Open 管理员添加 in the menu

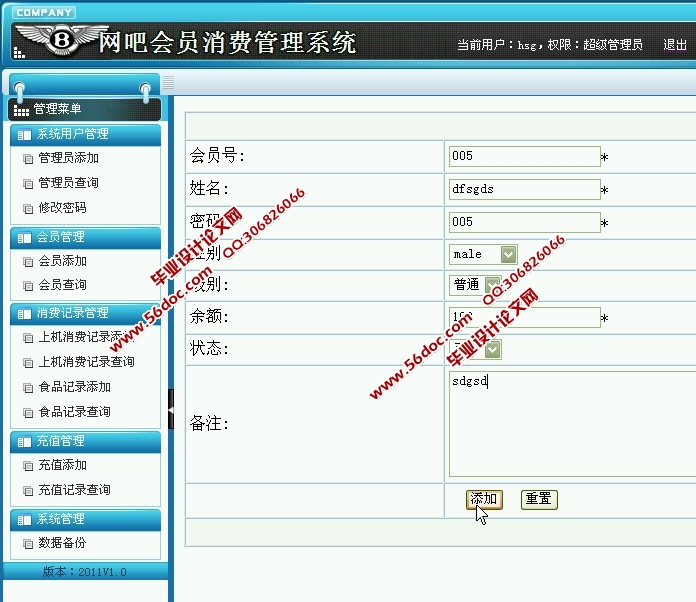pyautogui.click(x=68, y=158)
